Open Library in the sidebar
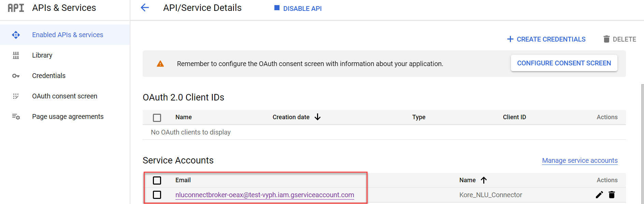Viewport: 644px width, 204px height. 65,55
